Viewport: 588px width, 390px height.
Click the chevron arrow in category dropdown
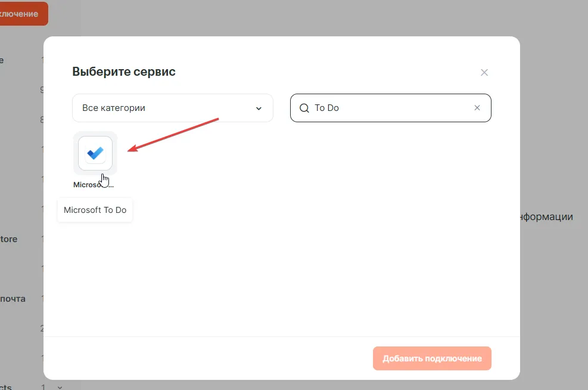coord(259,109)
